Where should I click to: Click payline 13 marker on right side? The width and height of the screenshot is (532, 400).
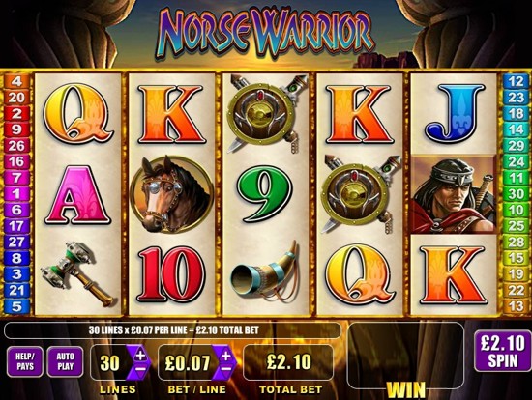coord(517,306)
